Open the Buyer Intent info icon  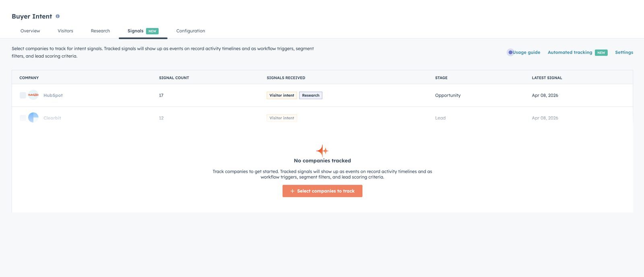pos(58,17)
